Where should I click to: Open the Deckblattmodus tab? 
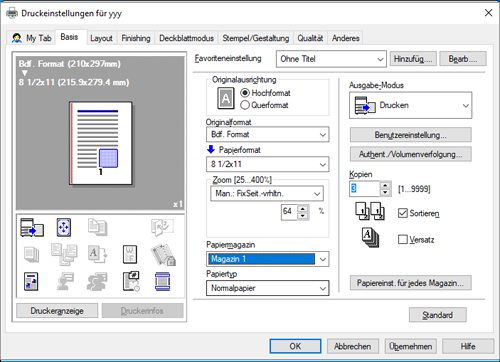(x=186, y=38)
